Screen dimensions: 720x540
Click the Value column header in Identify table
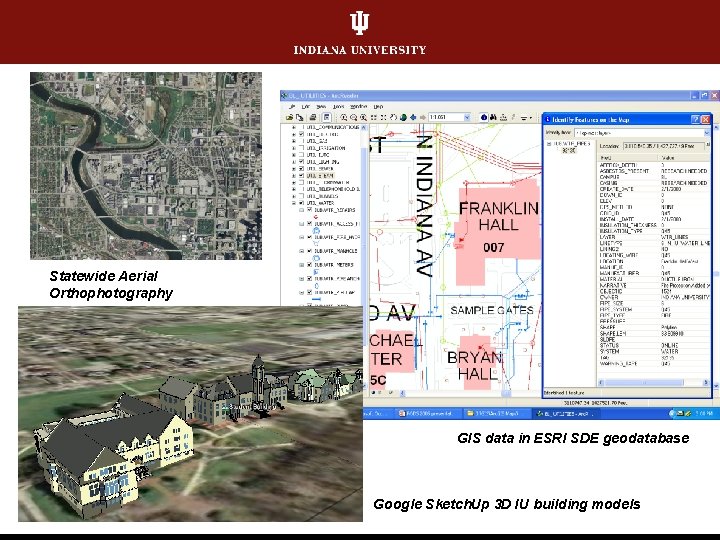684,158
